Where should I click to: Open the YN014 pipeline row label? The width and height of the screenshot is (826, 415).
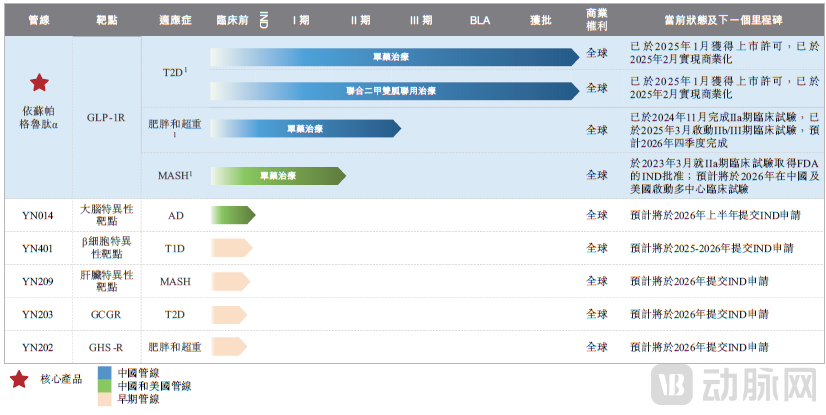pos(39,215)
